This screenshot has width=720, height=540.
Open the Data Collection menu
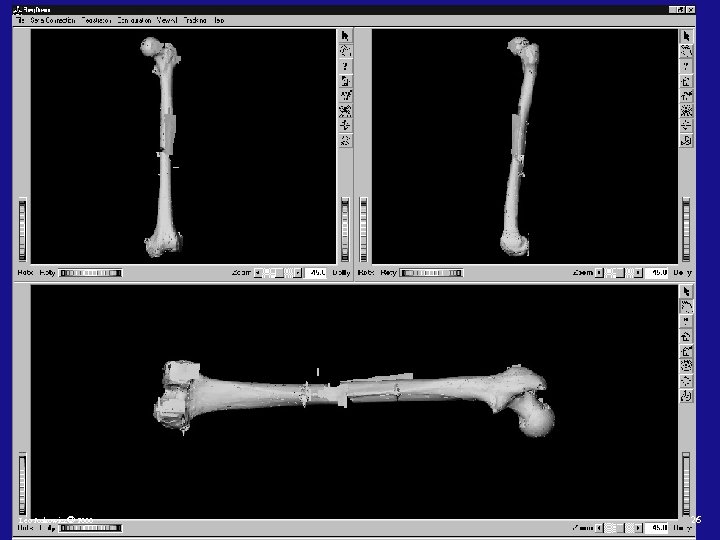pos(52,20)
